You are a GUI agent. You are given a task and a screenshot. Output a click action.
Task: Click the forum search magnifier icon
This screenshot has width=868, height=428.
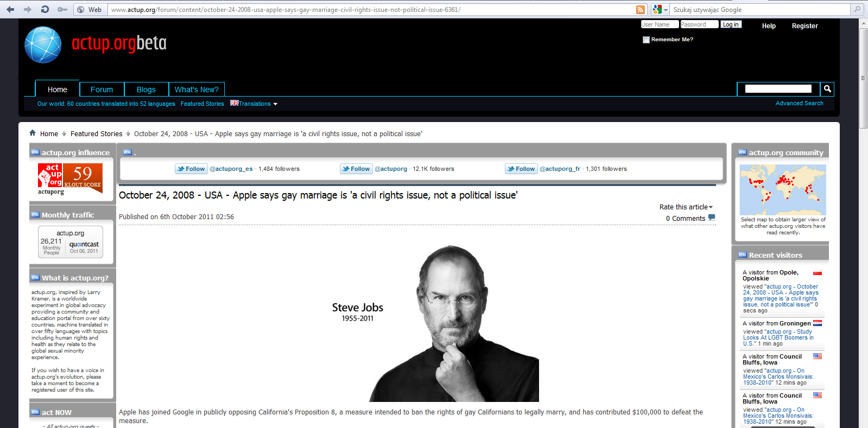tap(827, 89)
